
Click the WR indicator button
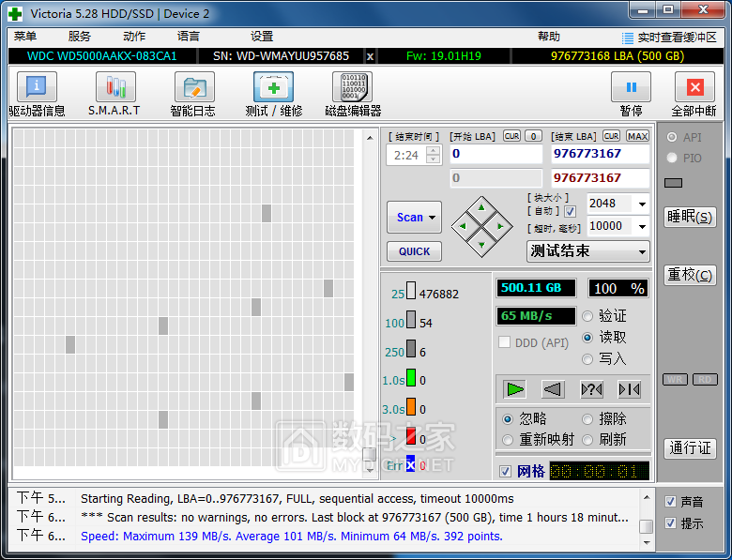click(x=675, y=379)
